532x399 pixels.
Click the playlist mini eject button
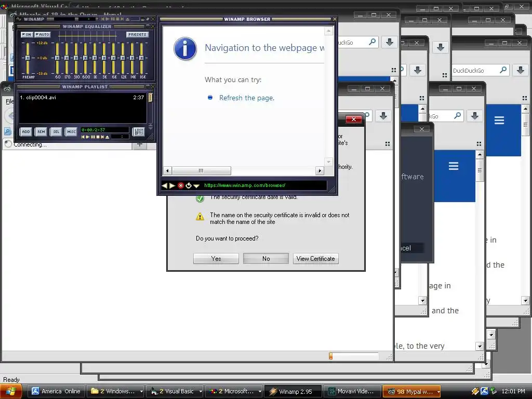pyautogui.click(x=107, y=137)
